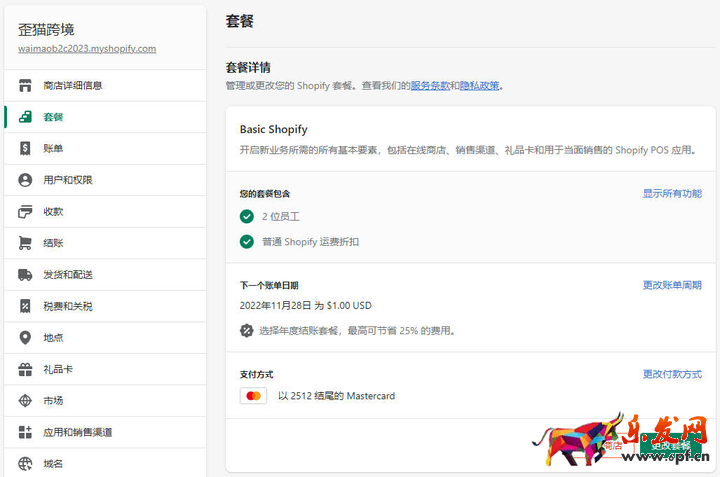Click the 用户和权限 user avatar icon
Screen dimensions: 720x477
25,180
